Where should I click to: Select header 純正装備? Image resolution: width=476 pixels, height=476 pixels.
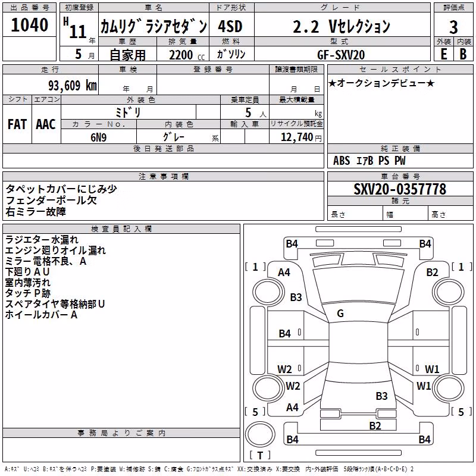tap(400, 148)
